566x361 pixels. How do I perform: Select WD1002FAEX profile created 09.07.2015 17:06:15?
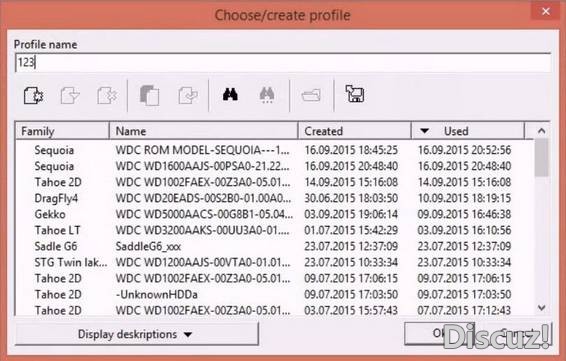[x=203, y=278]
